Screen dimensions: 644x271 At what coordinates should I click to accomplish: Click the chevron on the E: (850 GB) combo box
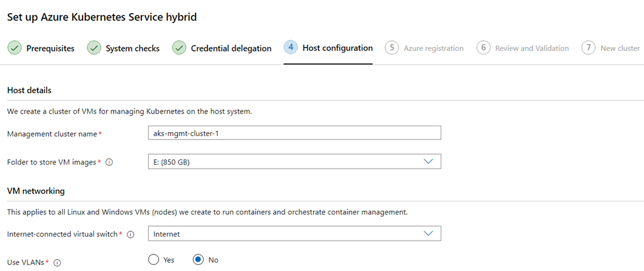pyautogui.click(x=428, y=162)
